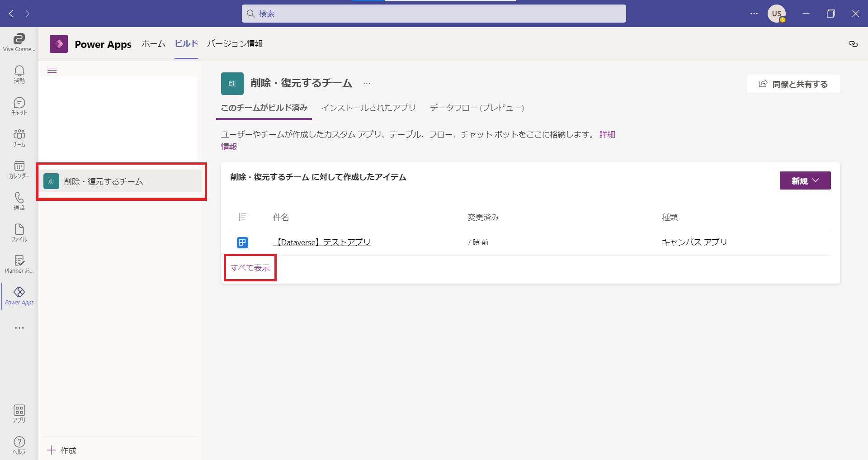
Task: Click the copy link icon at top right
Action: (853, 44)
